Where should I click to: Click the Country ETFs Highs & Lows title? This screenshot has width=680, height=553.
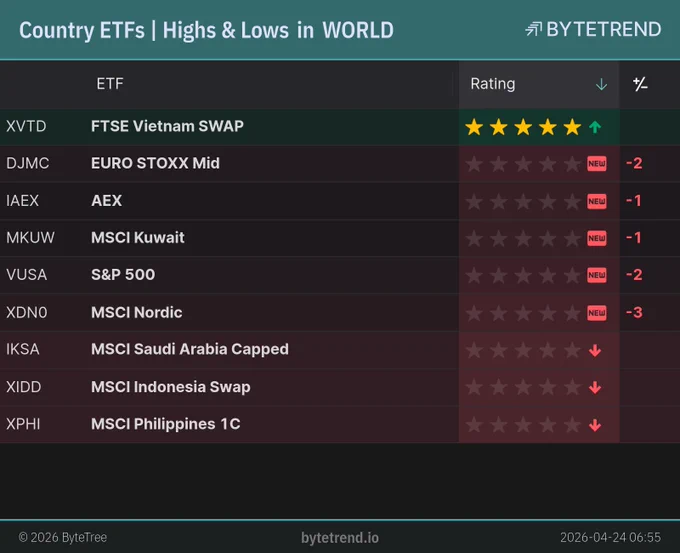coord(206,31)
